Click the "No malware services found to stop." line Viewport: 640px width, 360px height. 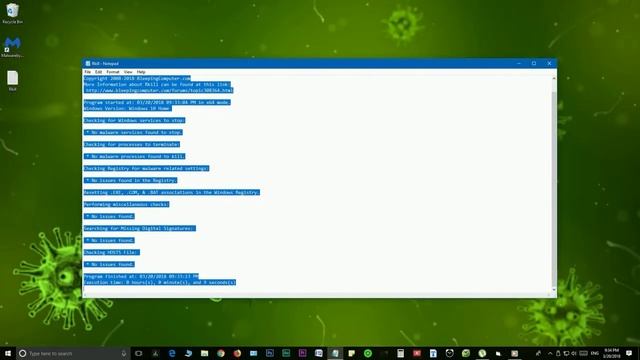click(x=133, y=132)
